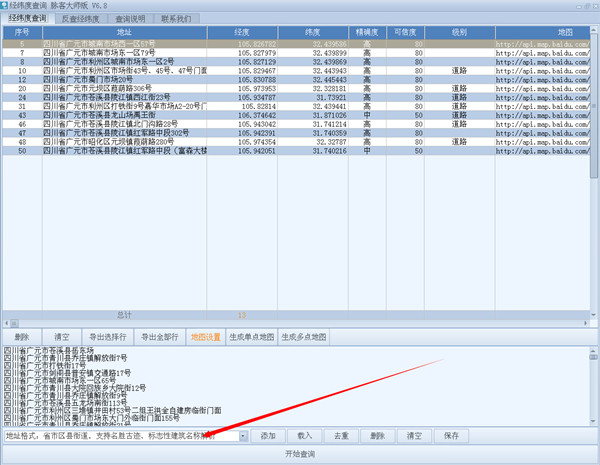Click the 精确度 column header
600x465 pixels.
click(x=367, y=33)
